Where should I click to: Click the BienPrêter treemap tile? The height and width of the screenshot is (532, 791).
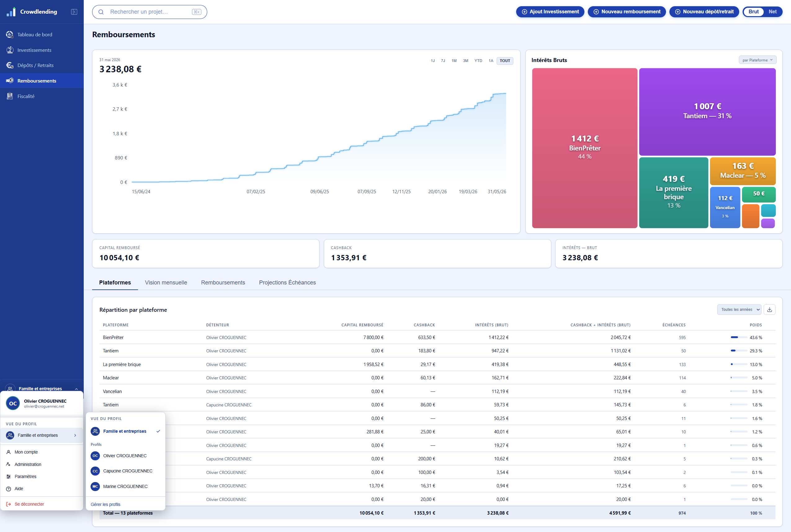(x=584, y=148)
